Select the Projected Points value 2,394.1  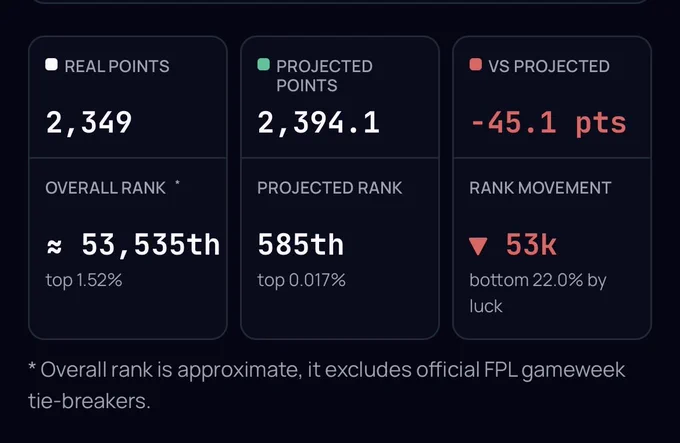(x=318, y=123)
